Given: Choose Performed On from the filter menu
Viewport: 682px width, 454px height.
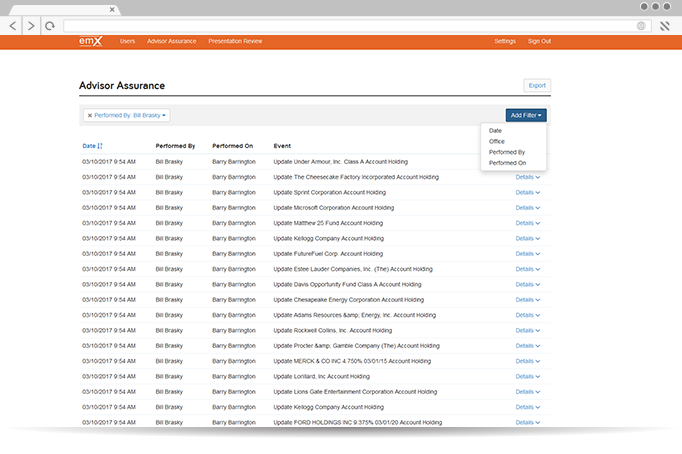Looking at the screenshot, I should [x=507, y=163].
